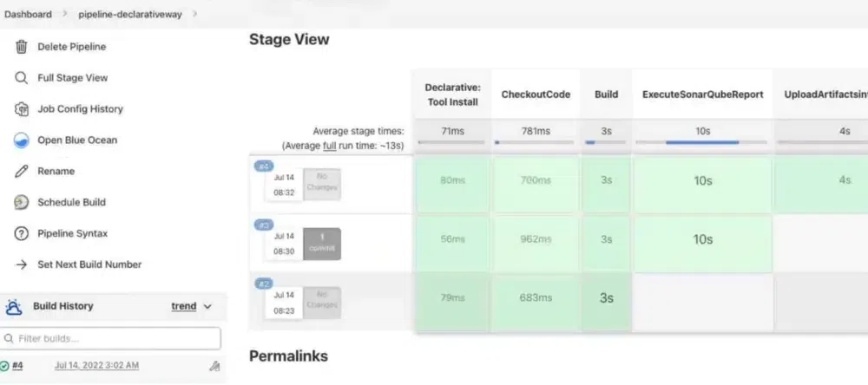Click the Schedule Build clock icon
Screen dimensions: 868x385
[x=22, y=203]
